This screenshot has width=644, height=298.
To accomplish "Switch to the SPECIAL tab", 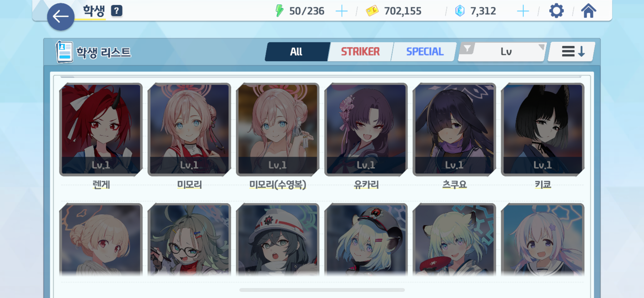I will [425, 52].
